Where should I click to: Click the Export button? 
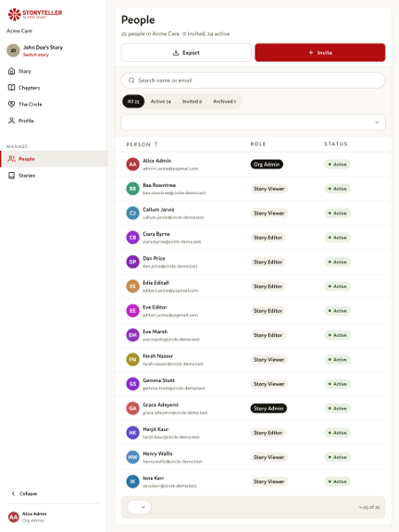pyautogui.click(x=186, y=53)
